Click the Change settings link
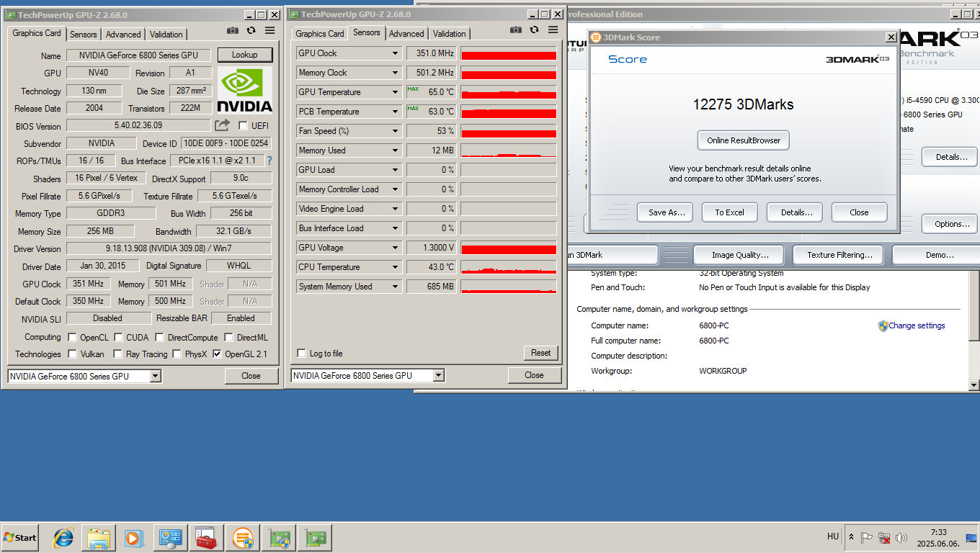The width and height of the screenshot is (980, 553). click(x=917, y=325)
